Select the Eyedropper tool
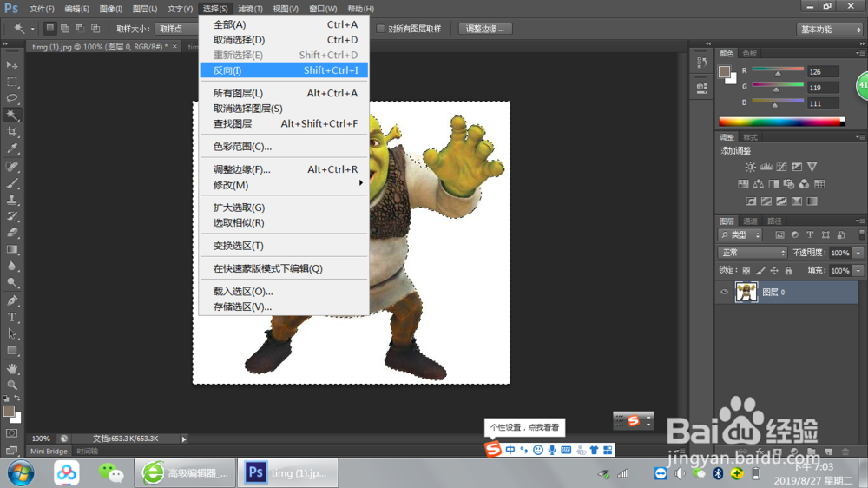The image size is (868, 488). pyautogui.click(x=11, y=148)
